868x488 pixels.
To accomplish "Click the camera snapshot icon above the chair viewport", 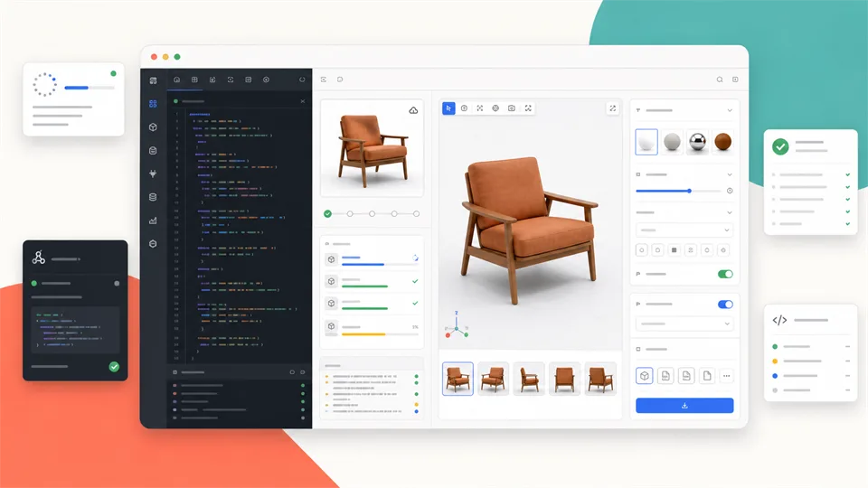I will pyautogui.click(x=512, y=108).
